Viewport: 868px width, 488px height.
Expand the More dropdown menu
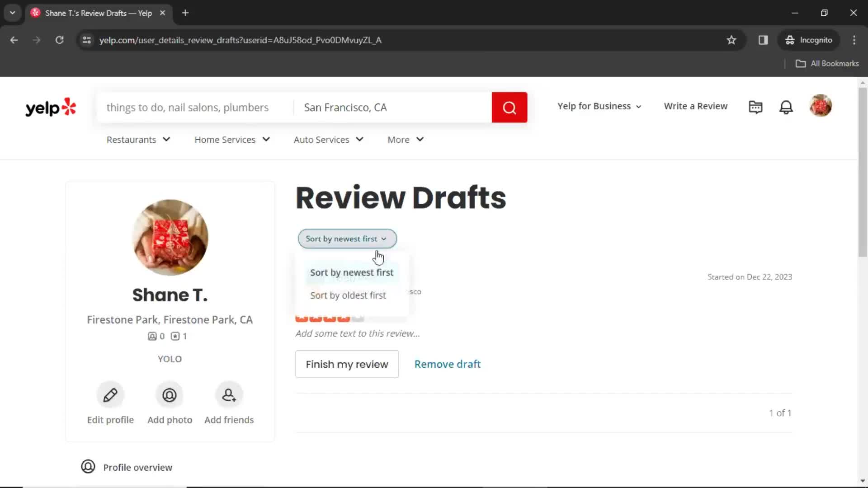pyautogui.click(x=406, y=140)
